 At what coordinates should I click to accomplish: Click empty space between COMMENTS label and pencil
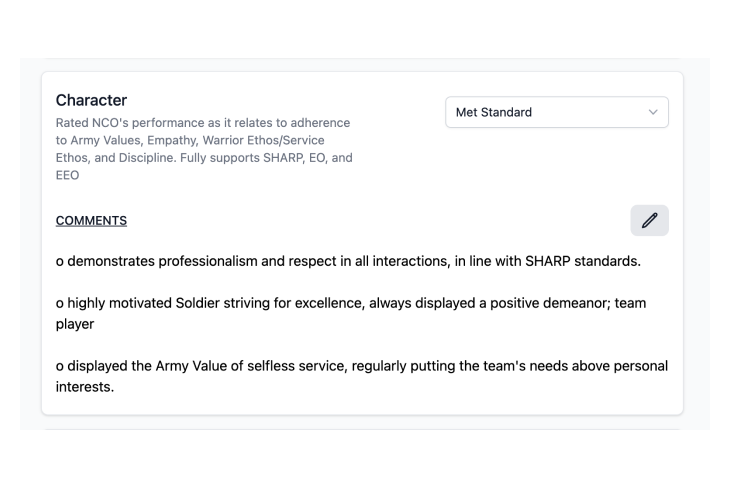coord(380,220)
